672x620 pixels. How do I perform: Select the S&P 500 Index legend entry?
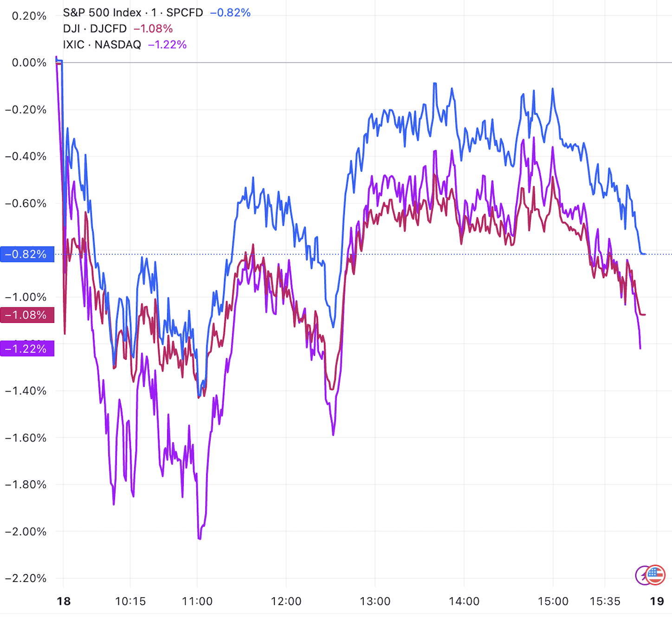point(133,13)
